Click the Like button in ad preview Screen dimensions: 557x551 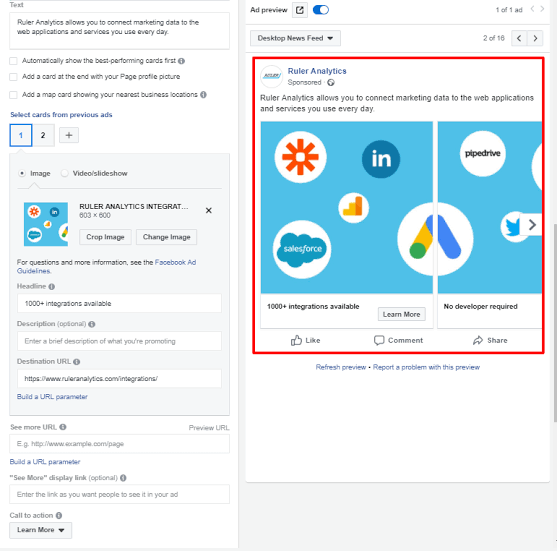tap(305, 340)
